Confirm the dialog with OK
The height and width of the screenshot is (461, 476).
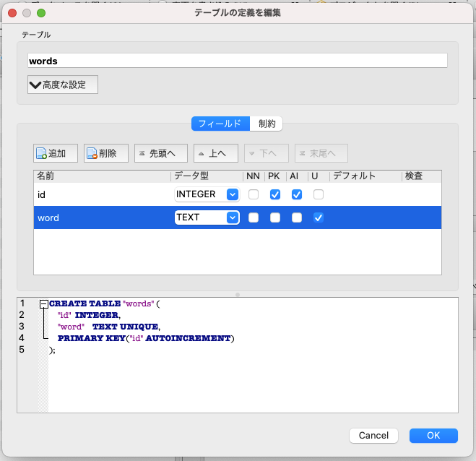click(433, 436)
